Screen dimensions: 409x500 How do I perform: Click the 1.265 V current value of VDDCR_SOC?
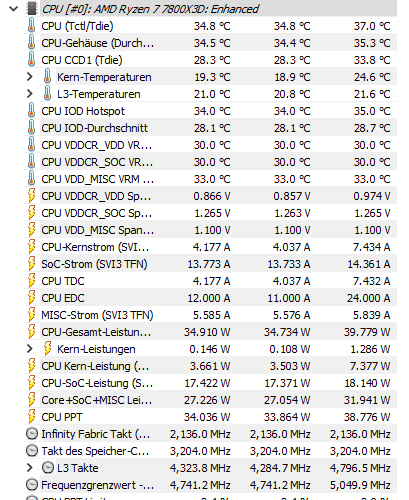point(212,213)
